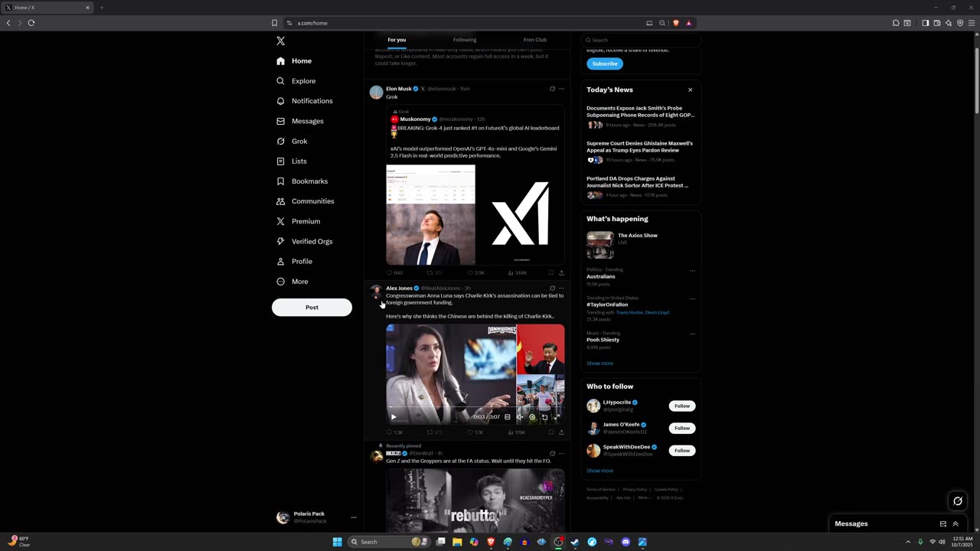The width and height of the screenshot is (980, 551).
Task: Open the floating Grok button
Action: (957, 501)
